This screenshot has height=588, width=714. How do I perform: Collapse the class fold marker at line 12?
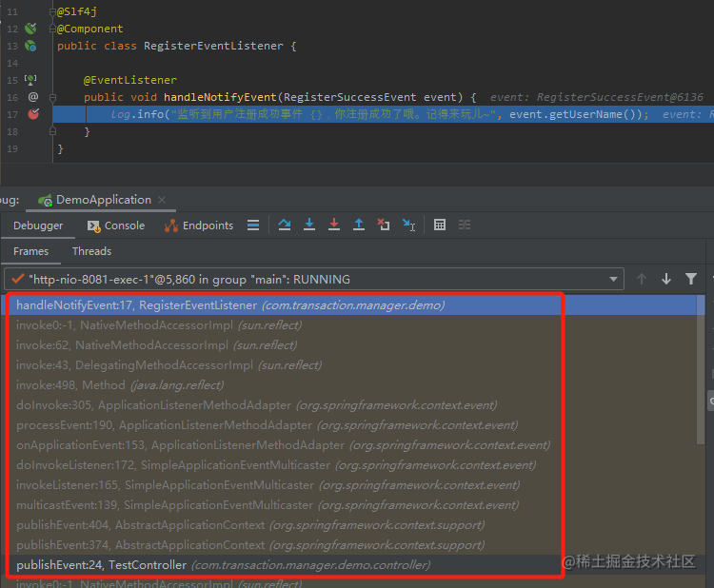pos(52,29)
